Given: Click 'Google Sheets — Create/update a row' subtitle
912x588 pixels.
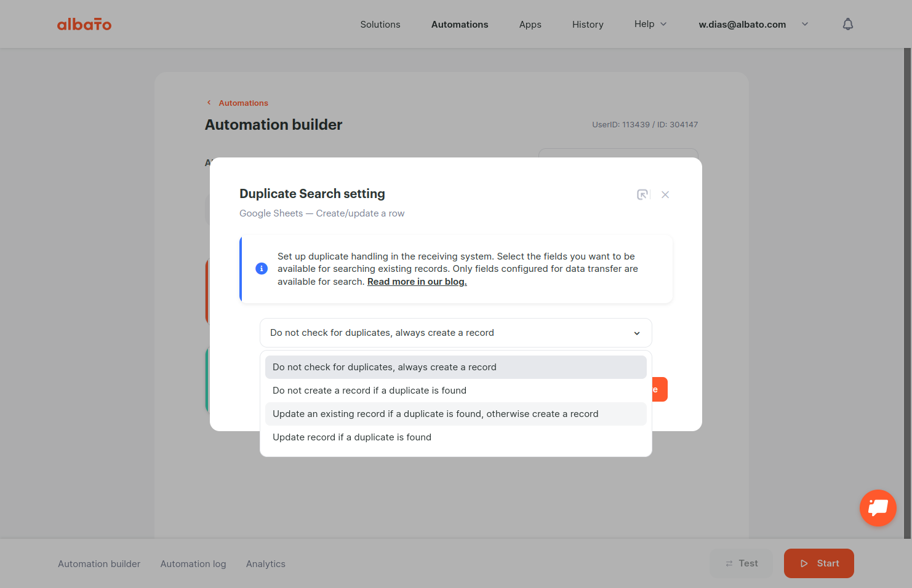Looking at the screenshot, I should [x=322, y=213].
